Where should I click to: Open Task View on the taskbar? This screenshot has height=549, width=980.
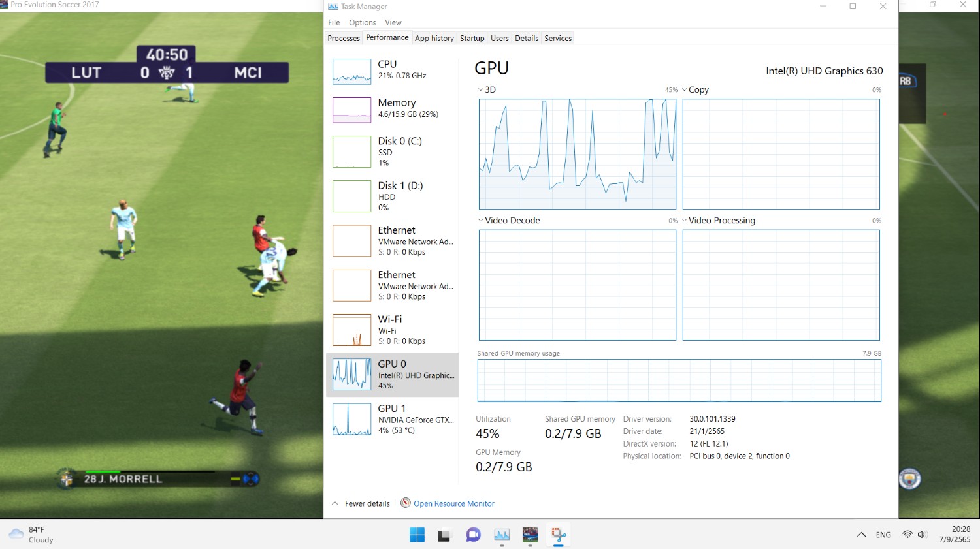[445, 535]
